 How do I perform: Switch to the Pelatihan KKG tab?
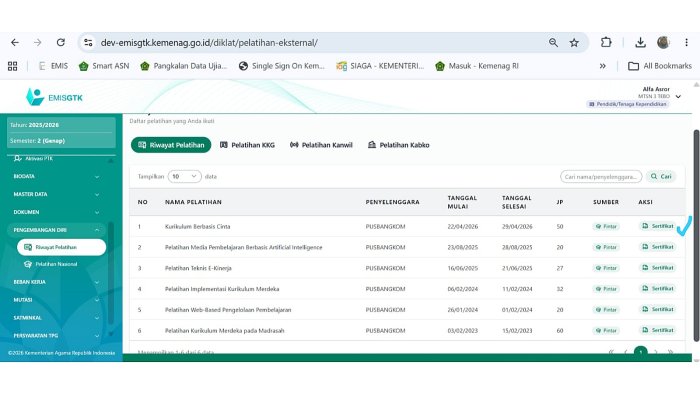(x=247, y=145)
